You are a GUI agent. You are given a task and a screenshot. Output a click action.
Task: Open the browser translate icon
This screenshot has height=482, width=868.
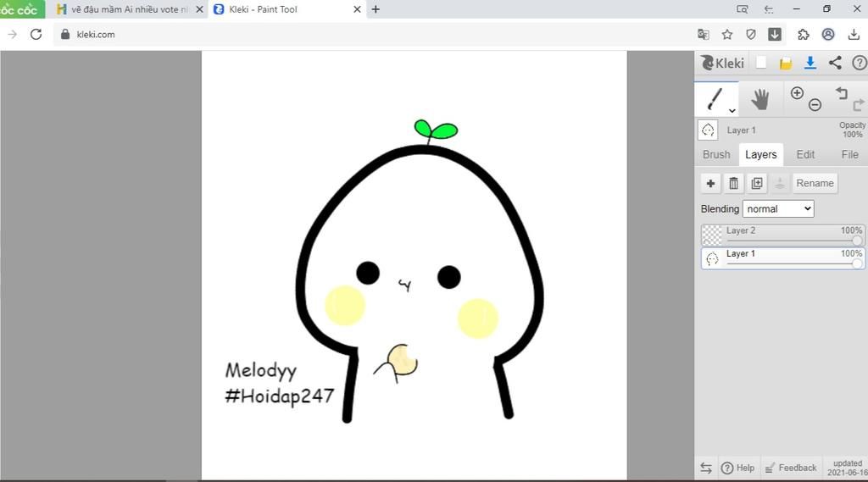[703, 35]
